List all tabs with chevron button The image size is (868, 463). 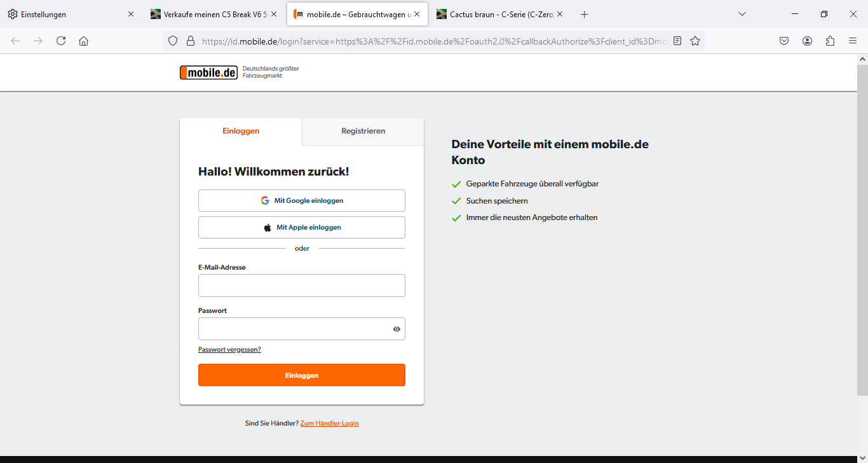pyautogui.click(x=742, y=14)
